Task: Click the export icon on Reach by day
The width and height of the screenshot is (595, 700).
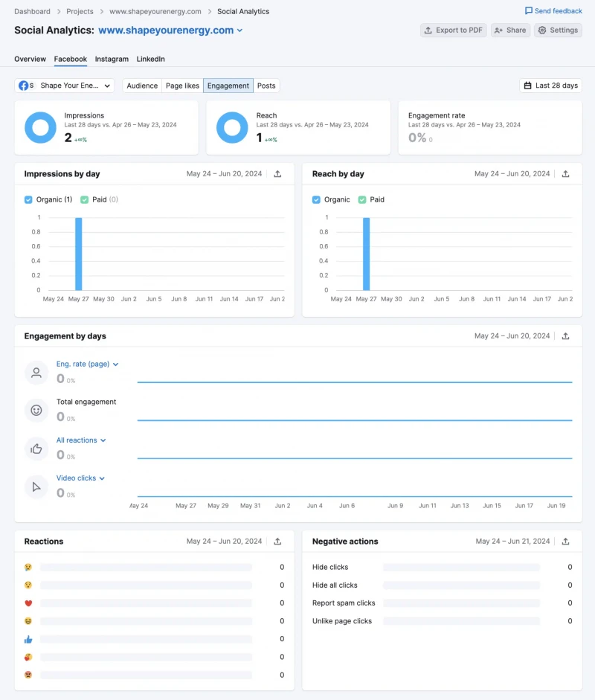Action: click(565, 174)
